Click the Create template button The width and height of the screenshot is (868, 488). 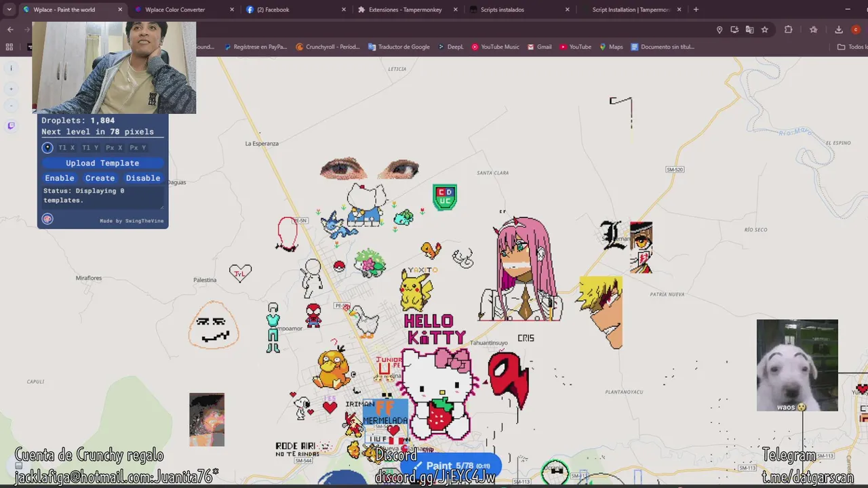click(x=100, y=178)
